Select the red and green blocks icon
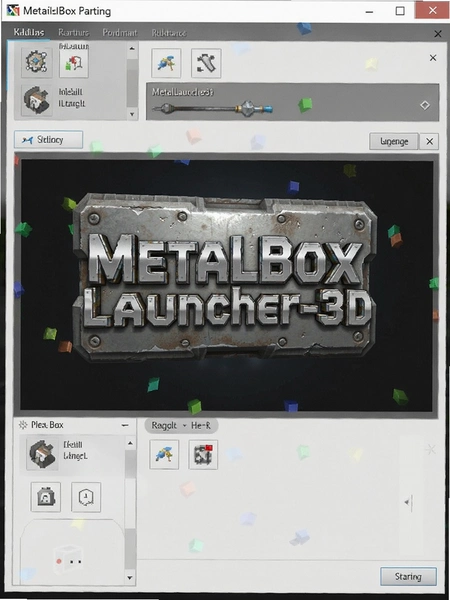The width and height of the screenshot is (450, 600). coord(74,63)
